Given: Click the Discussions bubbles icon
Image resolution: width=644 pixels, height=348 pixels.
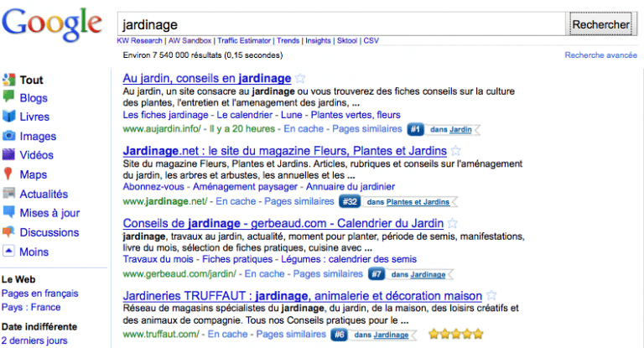Looking at the screenshot, I should tap(8, 231).
